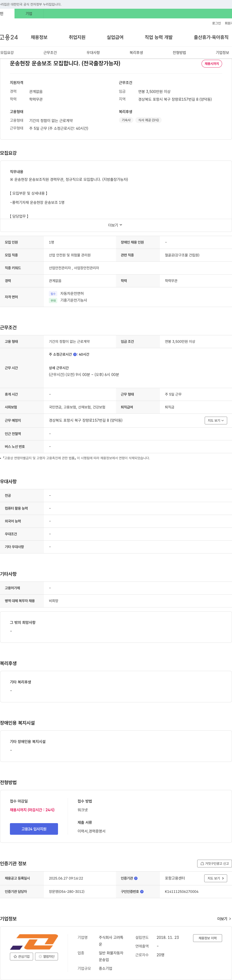
Task: Click the 기중기운전기능사 license text
Action: [74, 300]
